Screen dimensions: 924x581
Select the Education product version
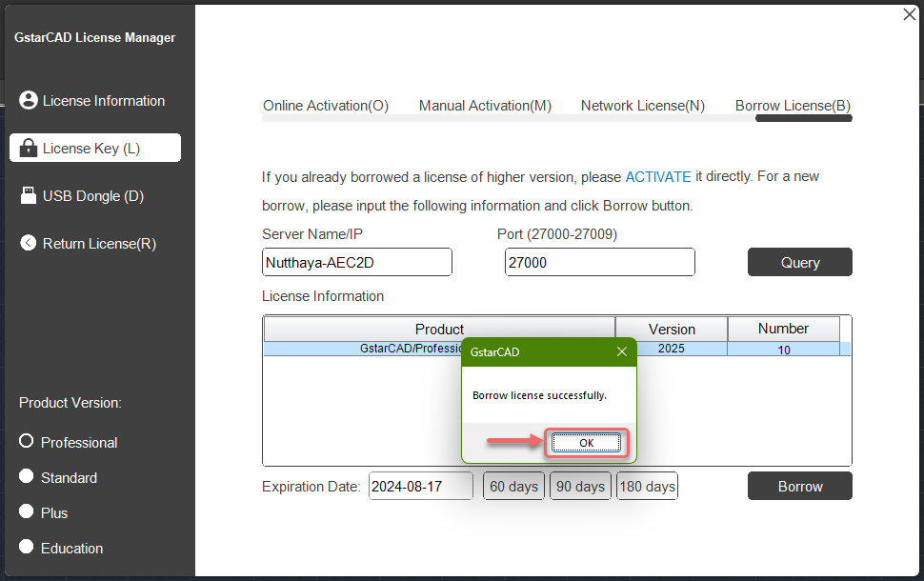(x=28, y=548)
